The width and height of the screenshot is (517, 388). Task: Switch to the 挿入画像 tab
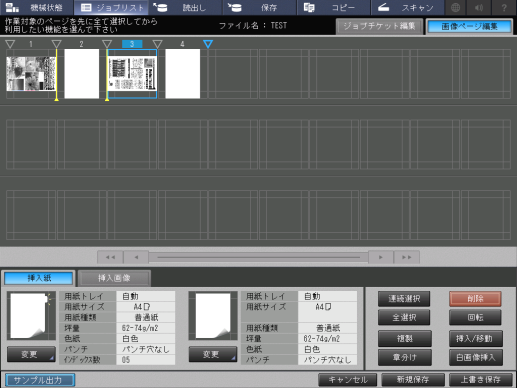(114, 278)
